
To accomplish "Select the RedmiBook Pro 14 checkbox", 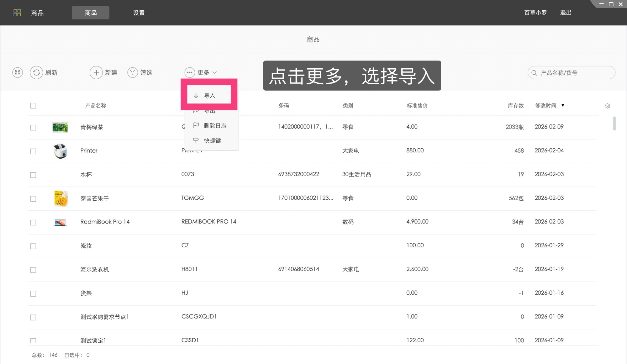I will [x=33, y=222].
